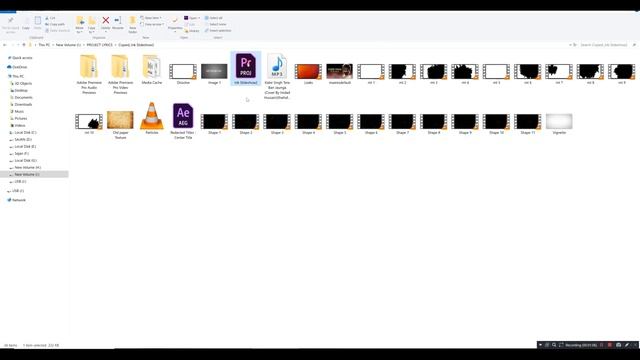Click the Rename ribbon icon
Image resolution: width=640 pixels, height=360 pixels.
tap(118, 20)
